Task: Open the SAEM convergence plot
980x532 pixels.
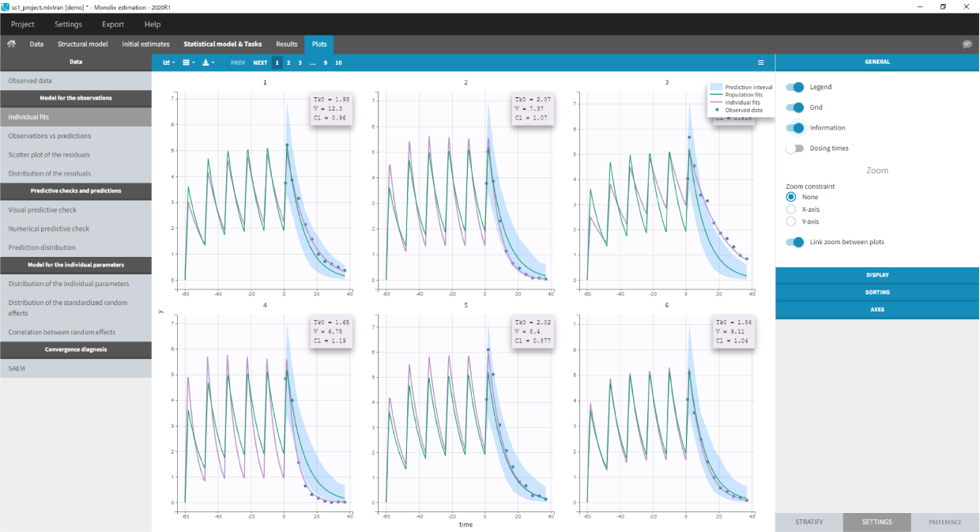Action: pos(76,368)
